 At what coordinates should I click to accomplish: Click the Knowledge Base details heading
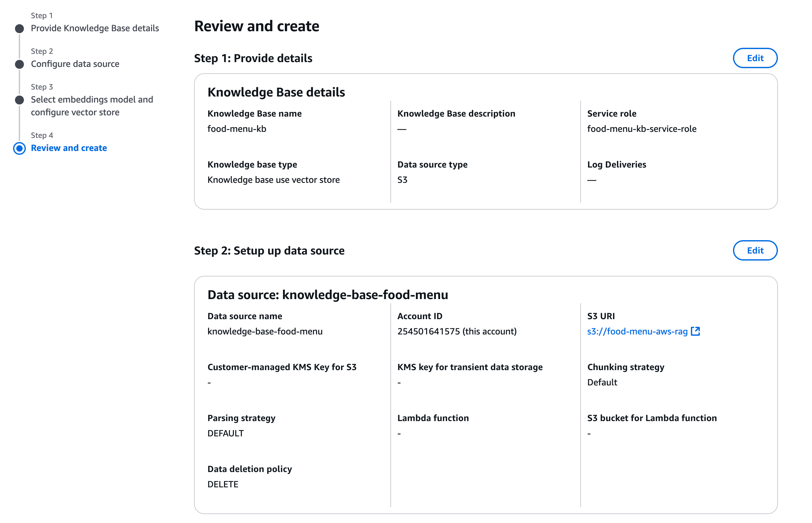click(276, 92)
